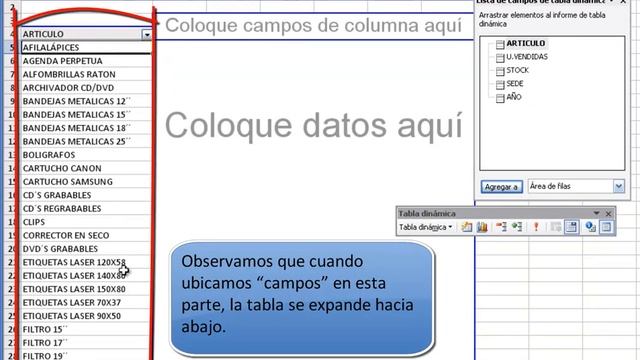The height and width of the screenshot is (360, 640).
Task: Select cell CARTUCHO SAMSUNG
Action: (x=86, y=182)
